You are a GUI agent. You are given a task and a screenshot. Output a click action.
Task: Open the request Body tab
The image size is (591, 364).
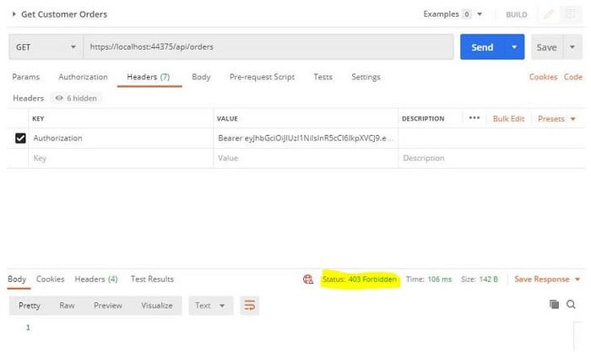coord(201,77)
